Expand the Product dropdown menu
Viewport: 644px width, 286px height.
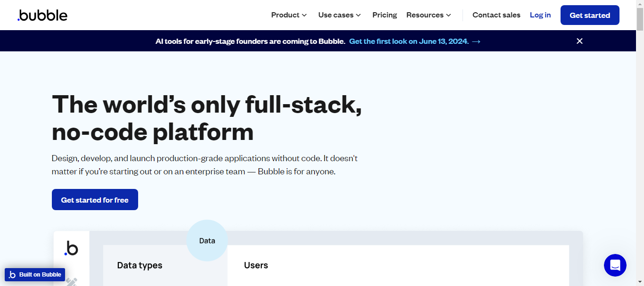pos(289,15)
